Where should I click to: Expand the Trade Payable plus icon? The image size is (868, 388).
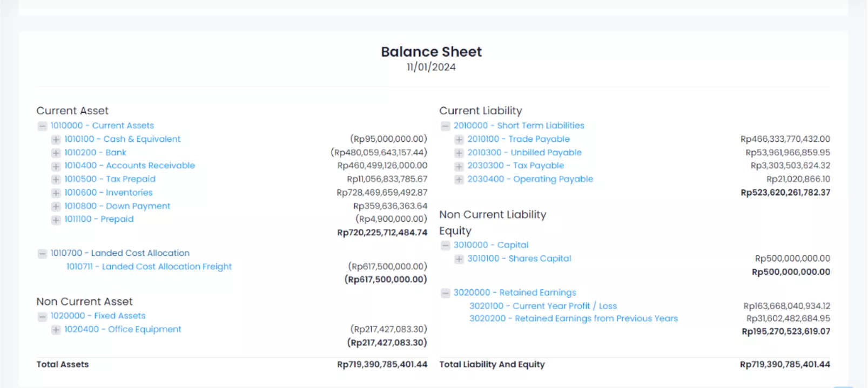coord(459,139)
